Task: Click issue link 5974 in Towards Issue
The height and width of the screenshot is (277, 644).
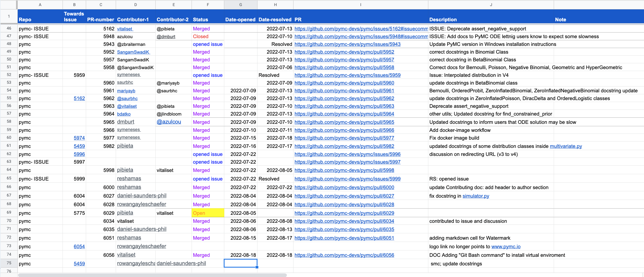Action: [x=79, y=138]
